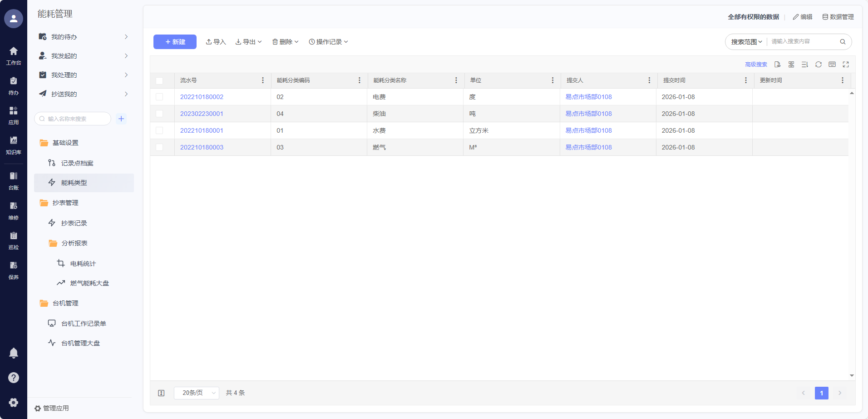Open column menu for 流水号 header
The width and height of the screenshot is (868, 419).
tap(263, 80)
